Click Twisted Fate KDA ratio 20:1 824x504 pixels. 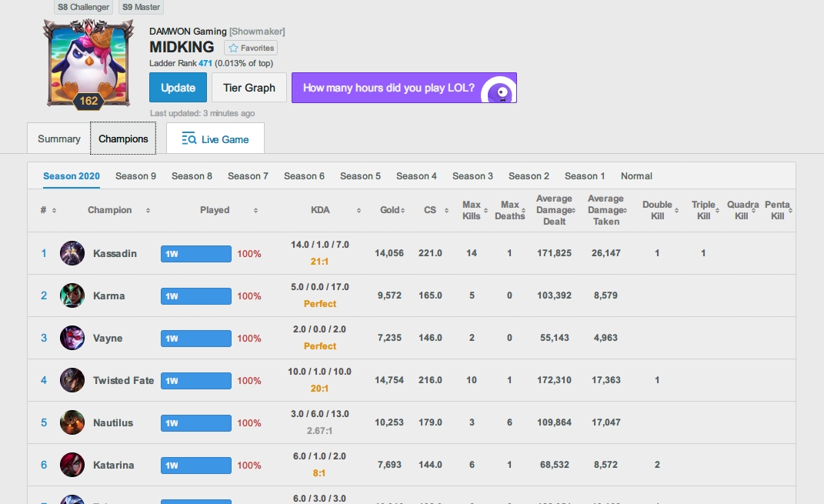(x=319, y=389)
